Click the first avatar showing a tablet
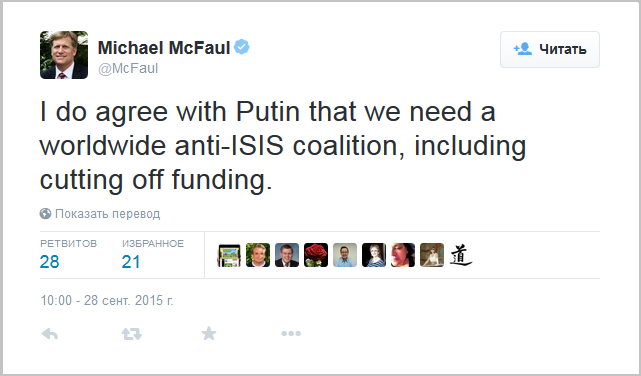 229,255
